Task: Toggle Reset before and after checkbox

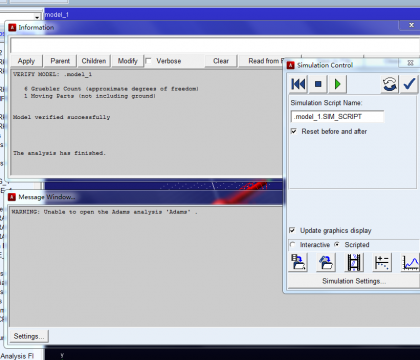Action: [294, 131]
